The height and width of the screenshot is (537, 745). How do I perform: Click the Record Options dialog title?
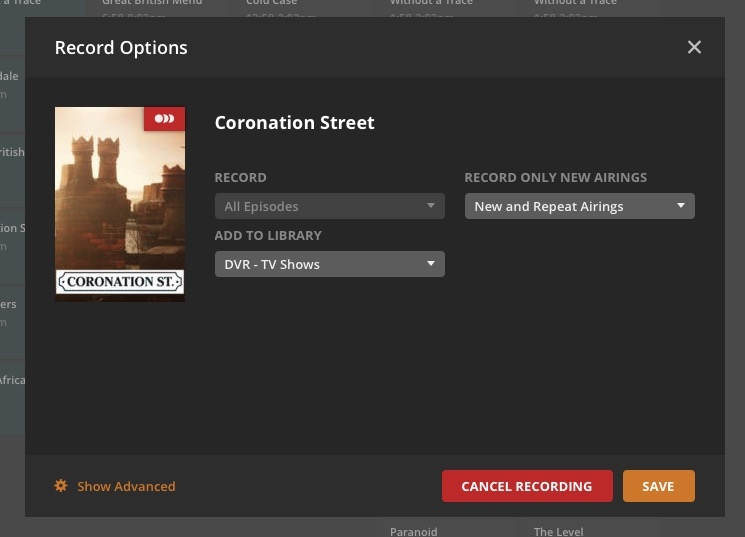tap(121, 47)
